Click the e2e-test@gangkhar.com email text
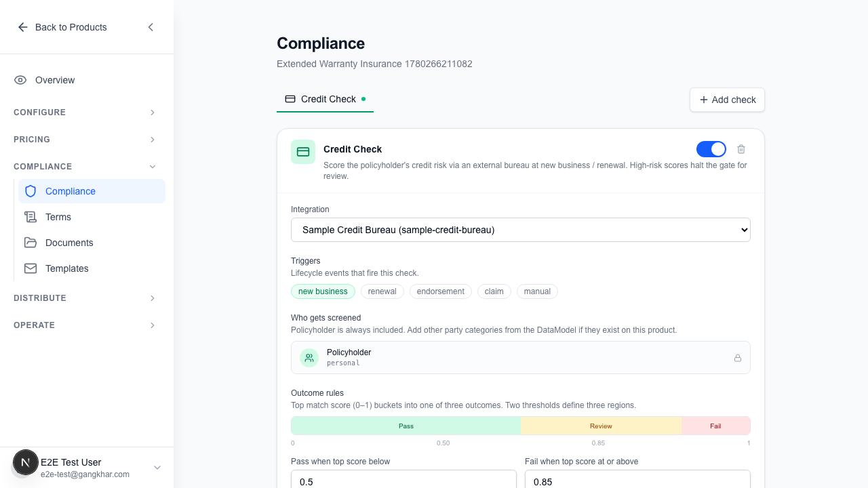868x488 pixels. coord(85,474)
